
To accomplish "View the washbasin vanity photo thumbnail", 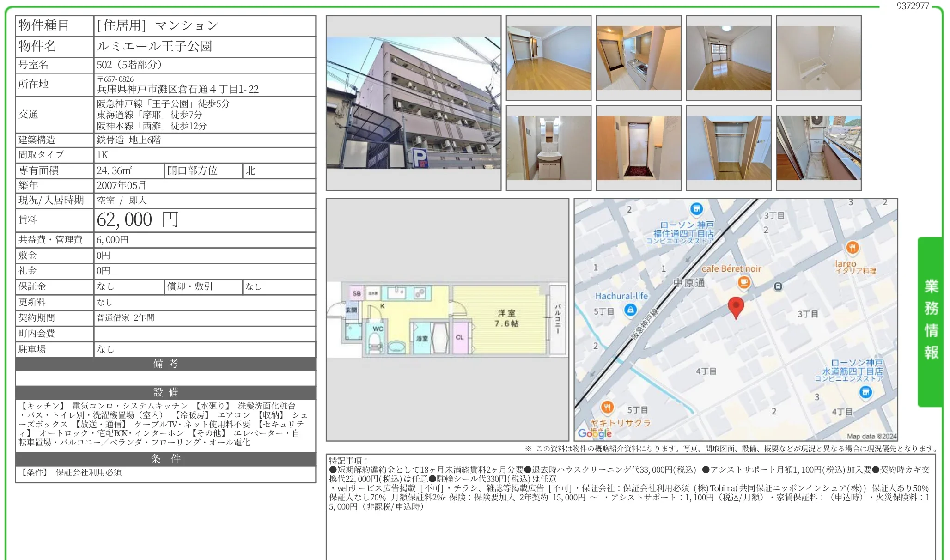I will (x=548, y=148).
